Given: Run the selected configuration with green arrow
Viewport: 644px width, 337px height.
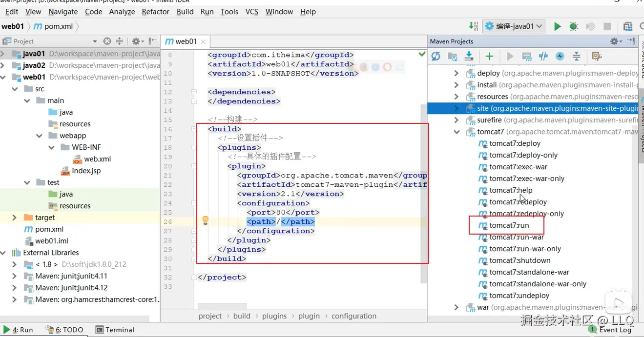Looking at the screenshot, I should tap(557, 26).
